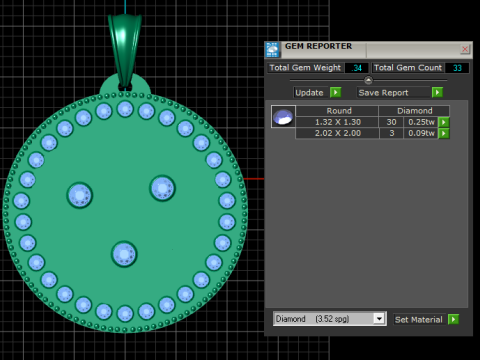This screenshot has height=360, width=480.
Task: Close the Gem Reporter panel
Action: [465, 49]
